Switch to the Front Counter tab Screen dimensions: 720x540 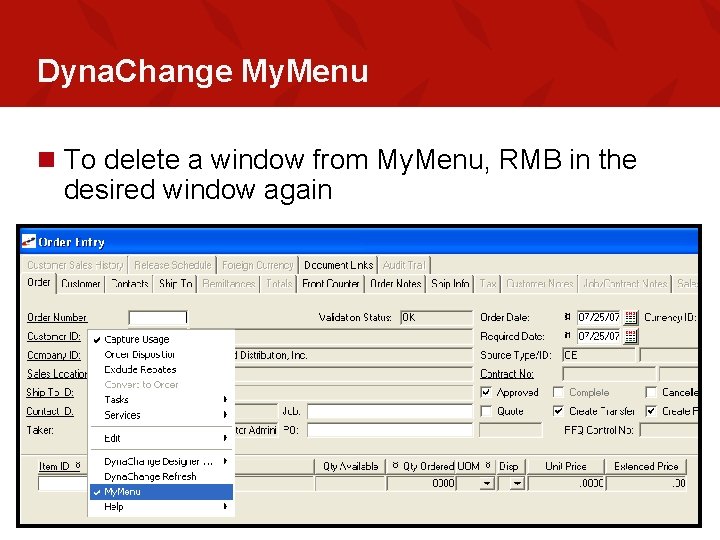pyautogui.click(x=331, y=284)
